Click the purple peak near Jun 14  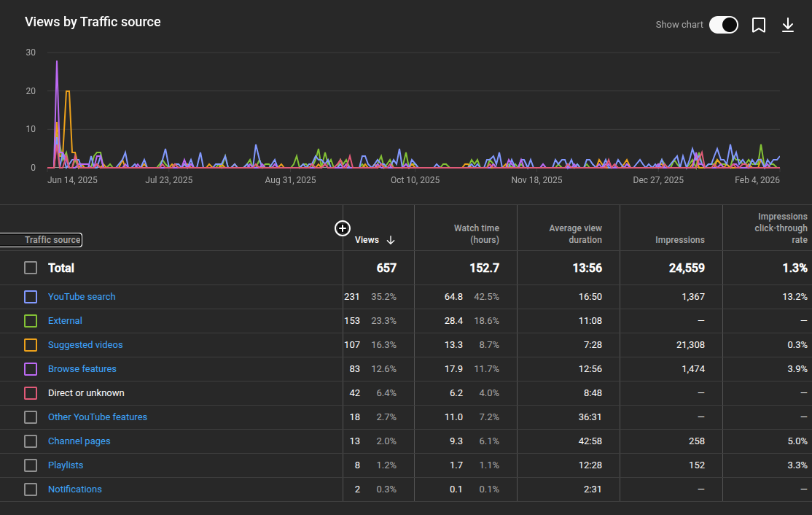[x=57, y=63]
